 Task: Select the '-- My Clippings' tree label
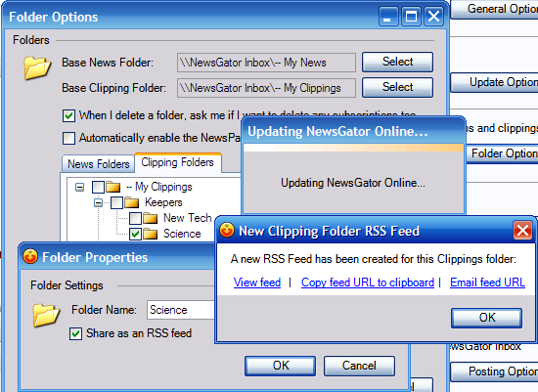pos(158,187)
